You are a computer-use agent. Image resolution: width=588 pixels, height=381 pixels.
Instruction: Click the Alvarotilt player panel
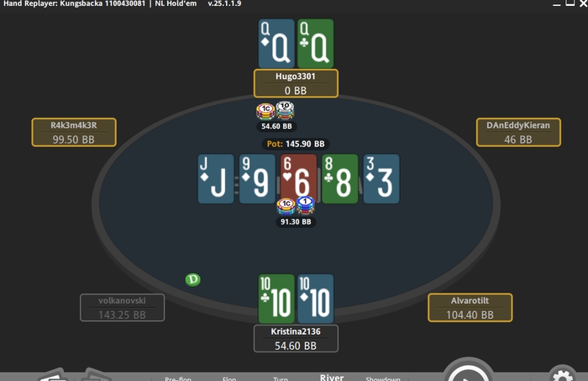(x=470, y=308)
